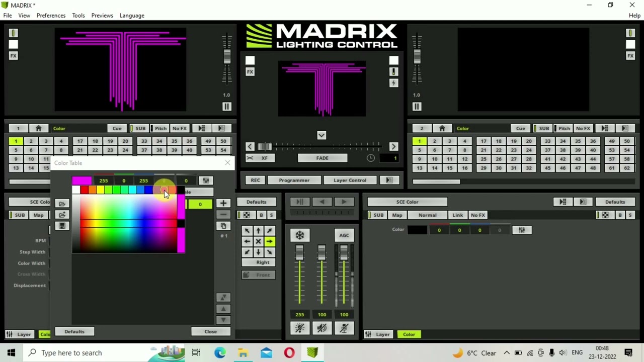Open Microsoft Edge from the taskbar
Screen dimensions: 644x362
[220, 352]
